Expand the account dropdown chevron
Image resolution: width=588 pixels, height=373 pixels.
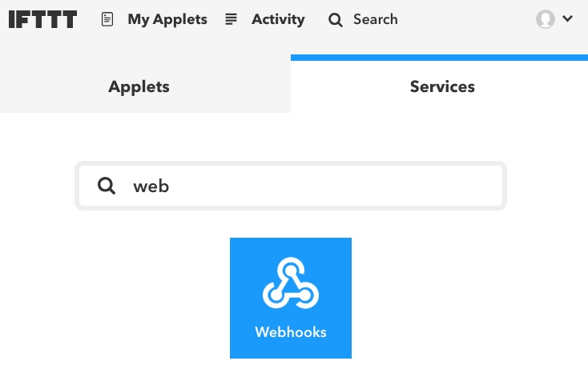pyautogui.click(x=568, y=18)
